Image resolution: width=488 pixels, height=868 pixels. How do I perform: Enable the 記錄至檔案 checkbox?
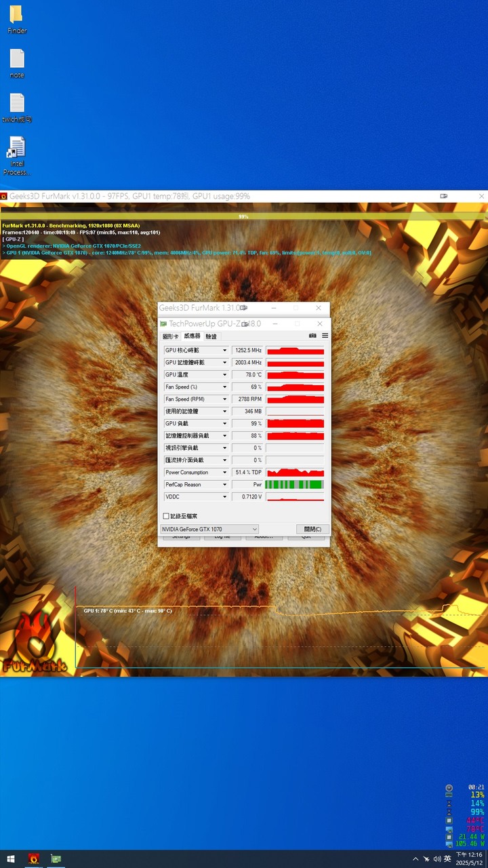tap(166, 516)
